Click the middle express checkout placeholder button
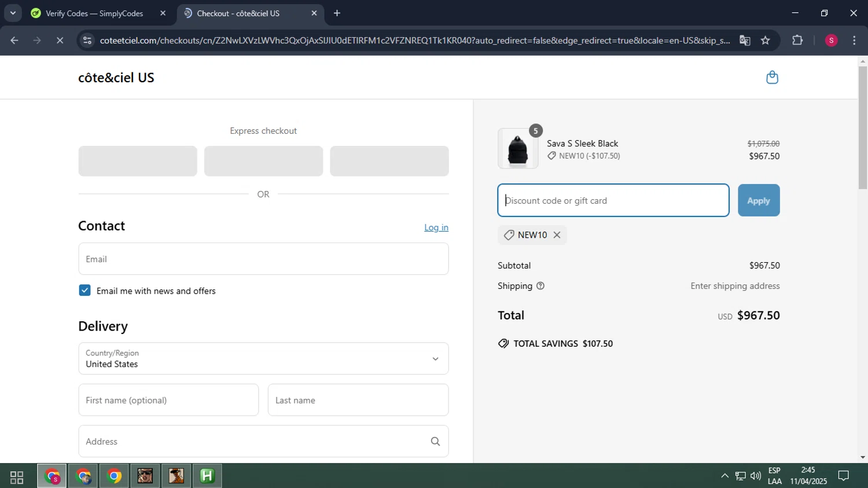 coord(263,161)
